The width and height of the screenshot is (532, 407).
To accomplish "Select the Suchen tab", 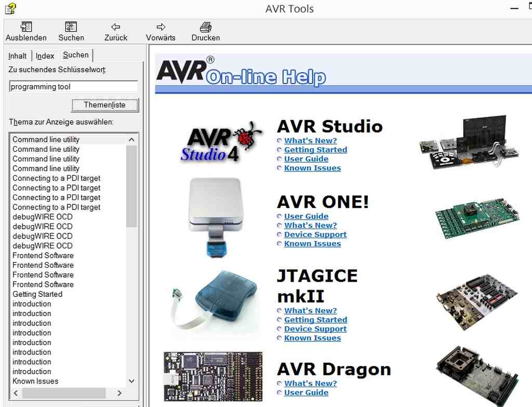I will tap(76, 55).
